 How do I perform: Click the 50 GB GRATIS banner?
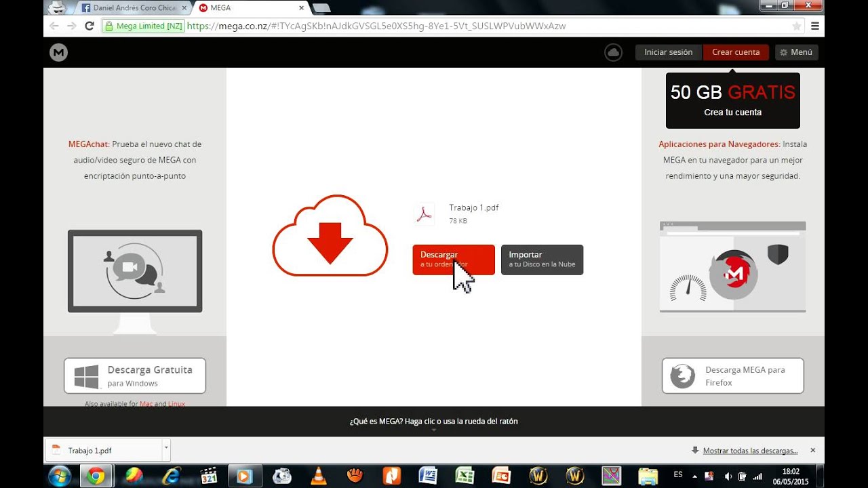pyautogui.click(x=733, y=100)
